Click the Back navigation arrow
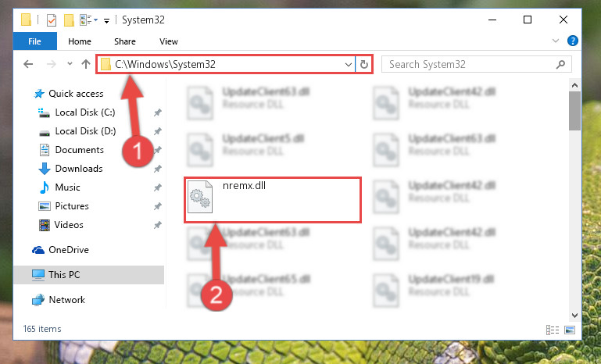Viewport: 601px width, 364px height. pyautogui.click(x=28, y=64)
